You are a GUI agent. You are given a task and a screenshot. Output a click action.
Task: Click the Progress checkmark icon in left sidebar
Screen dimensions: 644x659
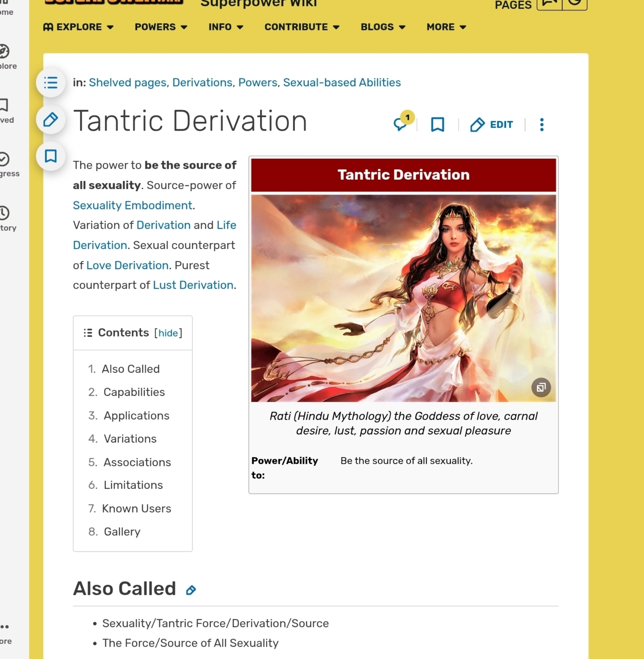pyautogui.click(x=4, y=159)
